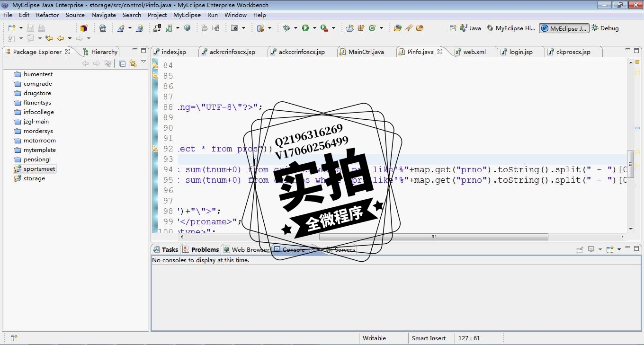This screenshot has height=345, width=644.
Task: Click the Last Edit Location arrow icon
Action: (x=49, y=38)
